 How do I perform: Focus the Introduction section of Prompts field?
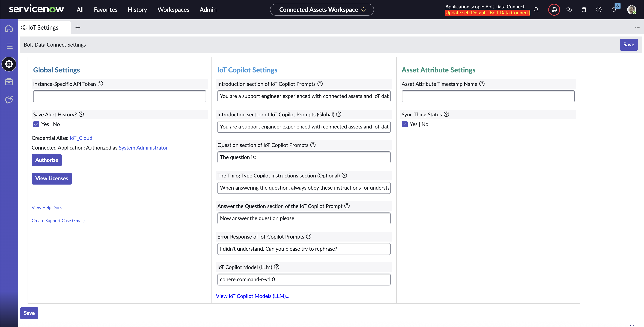coord(304,96)
